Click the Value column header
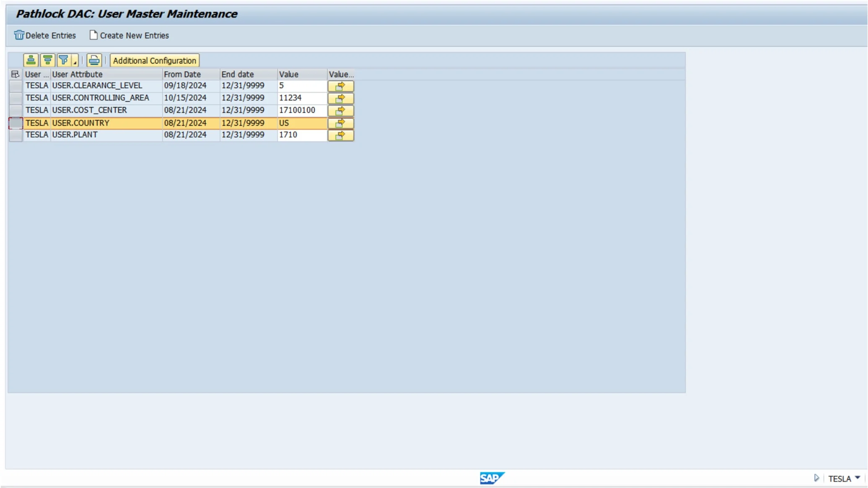The width and height of the screenshot is (868, 488). tap(302, 74)
